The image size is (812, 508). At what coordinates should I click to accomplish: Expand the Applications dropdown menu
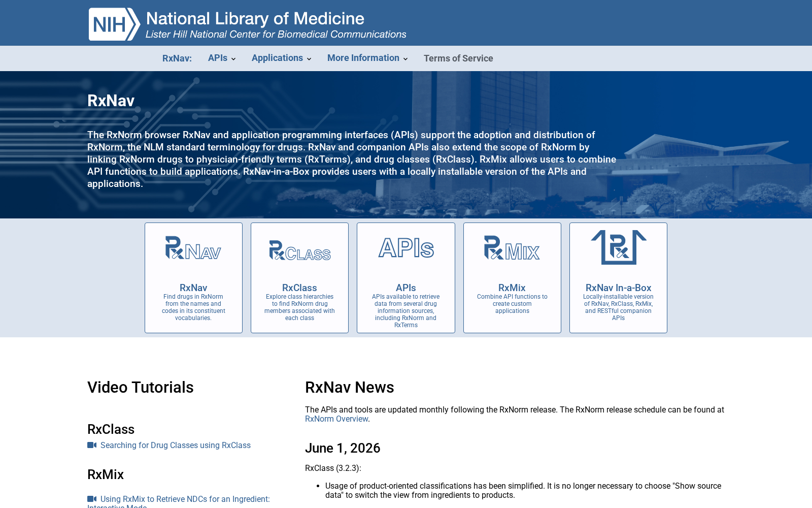click(281, 58)
